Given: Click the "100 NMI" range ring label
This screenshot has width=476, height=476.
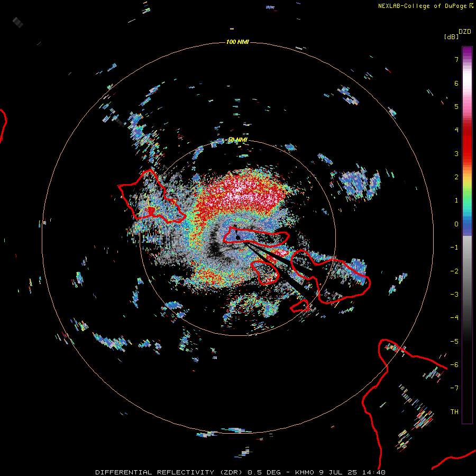Looking at the screenshot, I should pyautogui.click(x=237, y=42).
